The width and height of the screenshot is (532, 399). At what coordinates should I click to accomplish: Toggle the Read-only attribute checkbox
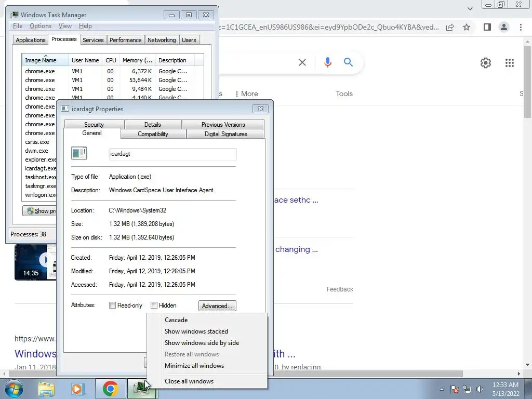[112, 305]
